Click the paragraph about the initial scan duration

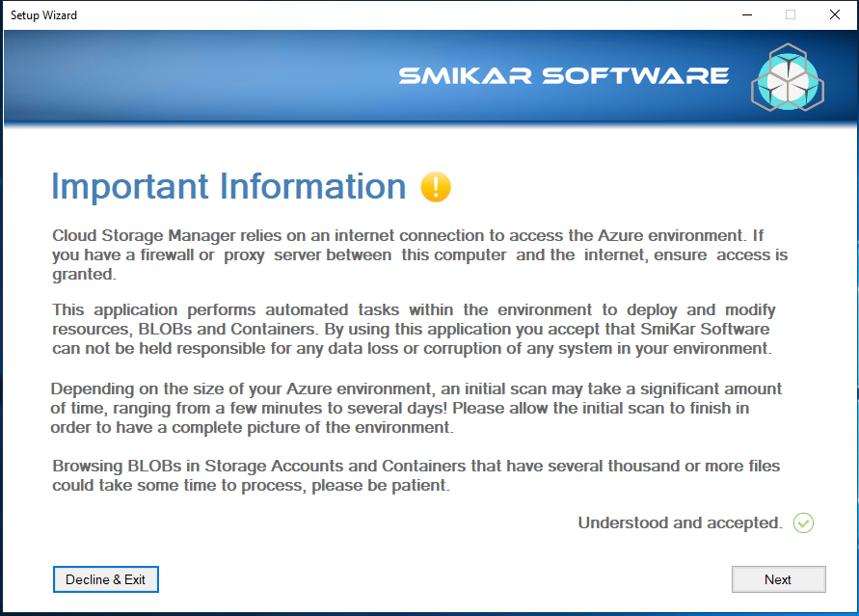(x=416, y=408)
